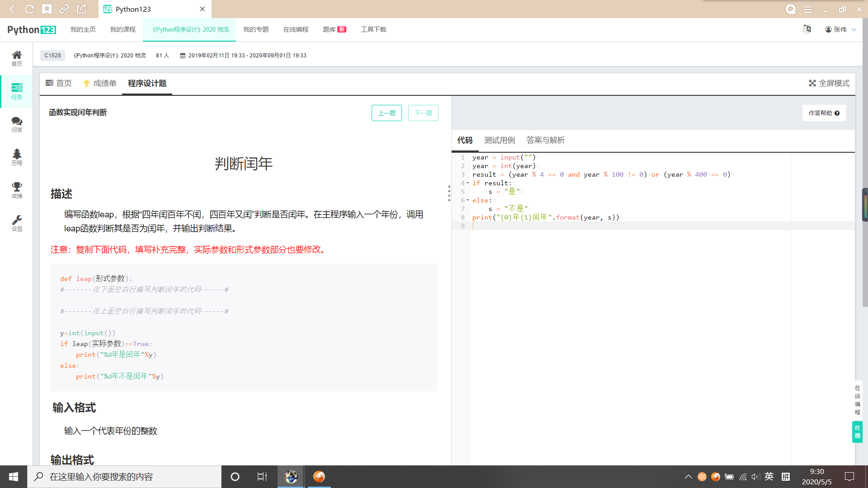Open the Tasks (任务) sidebar icon
868x488 pixels.
(x=17, y=91)
